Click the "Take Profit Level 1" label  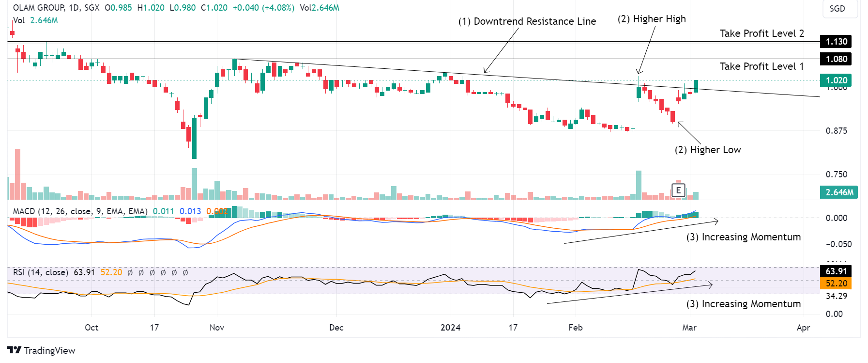[762, 66]
